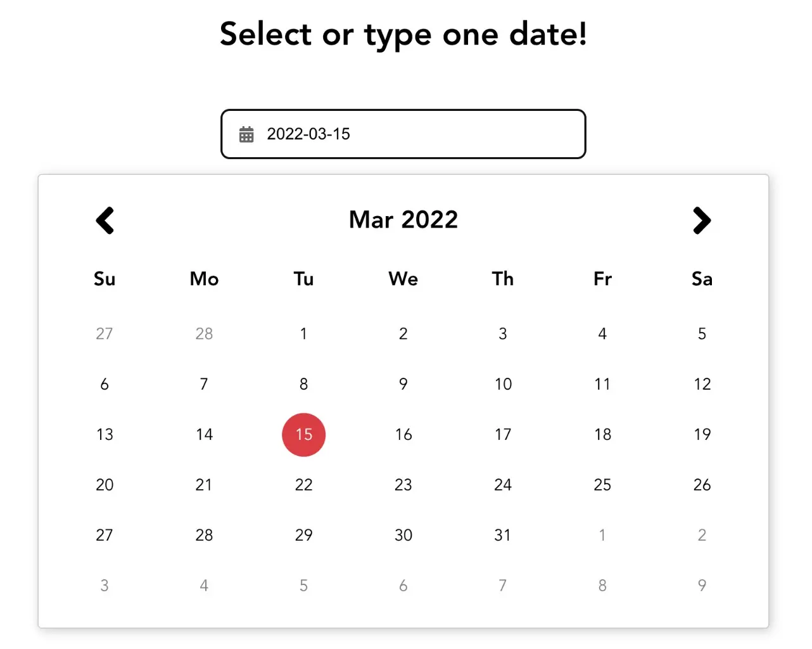Select Sunday March 20
The height and width of the screenshot is (649, 812).
tap(105, 485)
